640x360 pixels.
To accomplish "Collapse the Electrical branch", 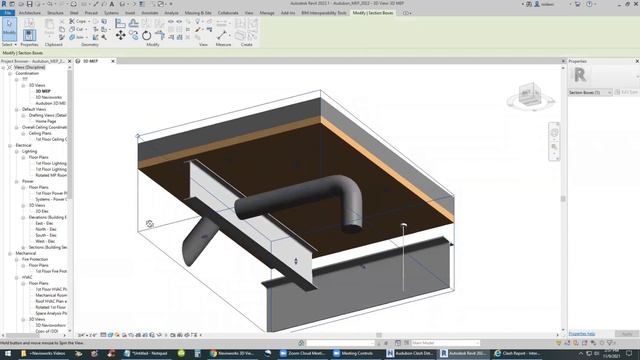I will click(x=10, y=145).
